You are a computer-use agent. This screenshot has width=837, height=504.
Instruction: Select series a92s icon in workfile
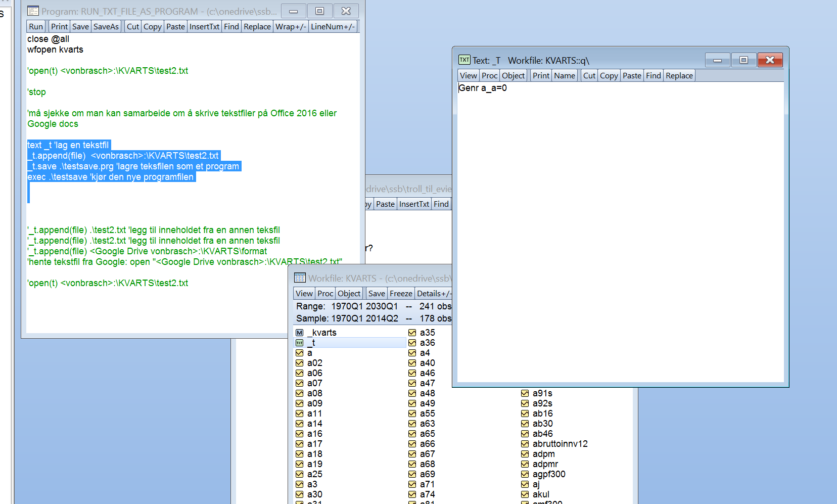525,403
